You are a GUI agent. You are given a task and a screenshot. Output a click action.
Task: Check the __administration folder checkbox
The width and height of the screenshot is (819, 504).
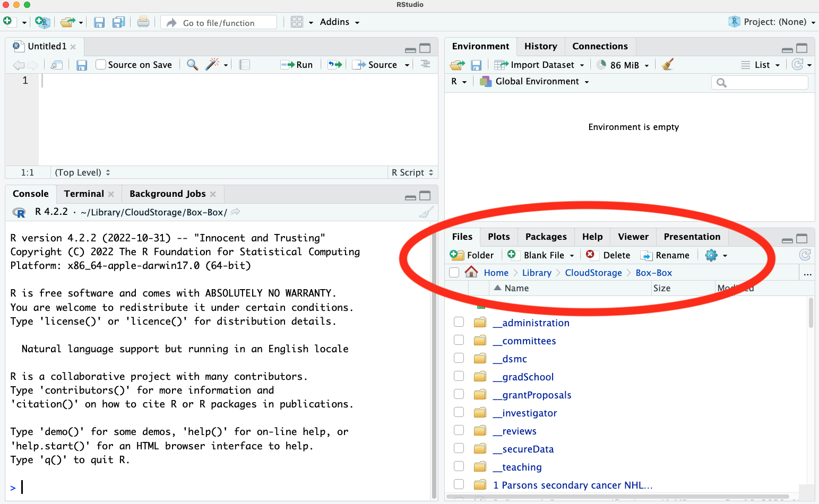pos(459,322)
